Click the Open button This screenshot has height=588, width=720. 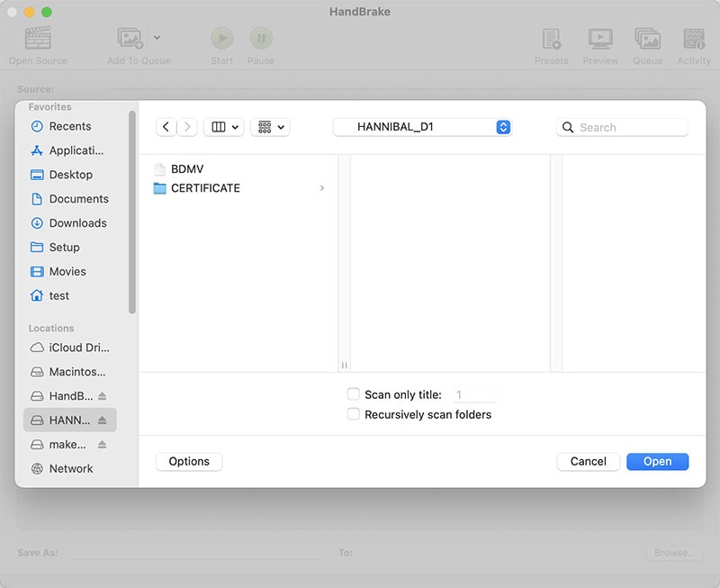click(657, 461)
